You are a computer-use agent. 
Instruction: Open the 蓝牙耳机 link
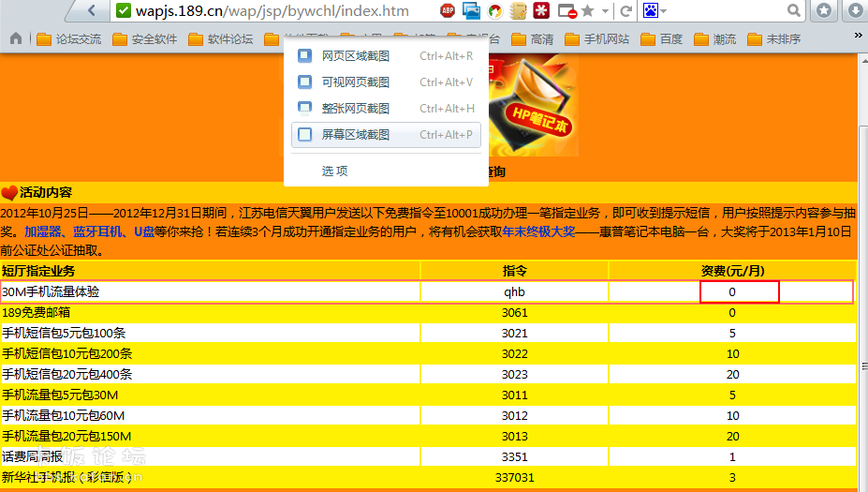click(97, 231)
